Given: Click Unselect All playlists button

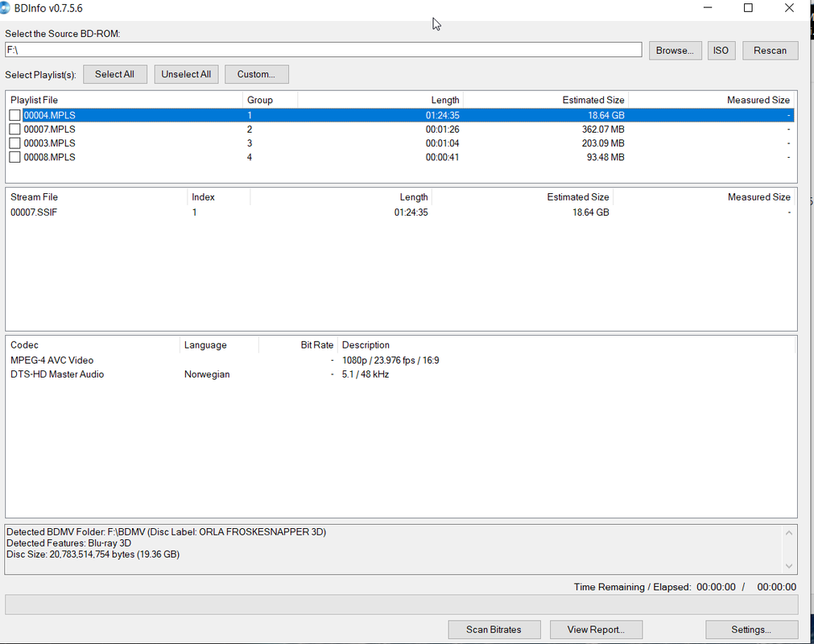Looking at the screenshot, I should (186, 74).
